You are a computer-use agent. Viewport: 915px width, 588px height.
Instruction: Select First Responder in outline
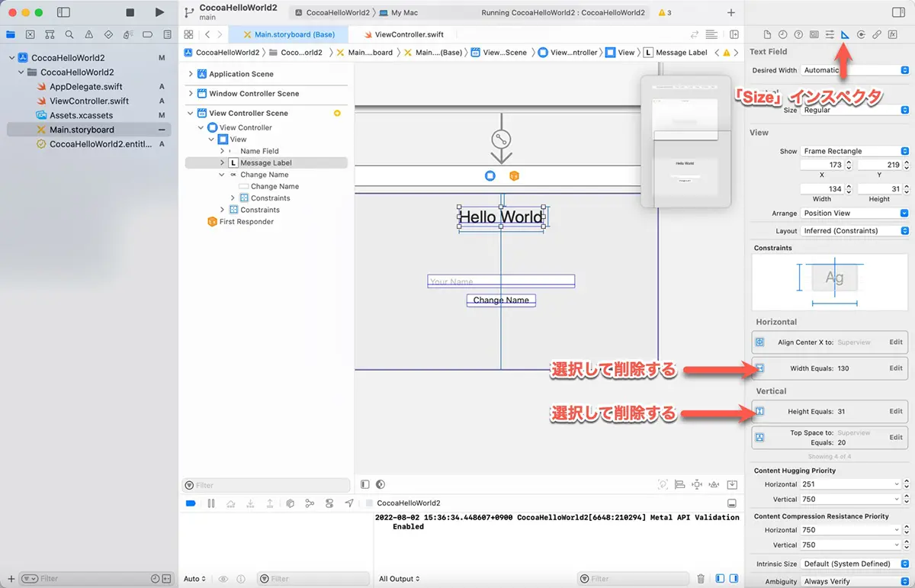pos(246,221)
